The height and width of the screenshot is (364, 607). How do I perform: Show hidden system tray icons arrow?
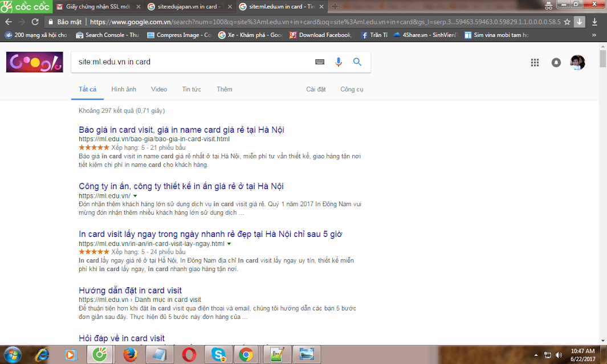point(536,355)
